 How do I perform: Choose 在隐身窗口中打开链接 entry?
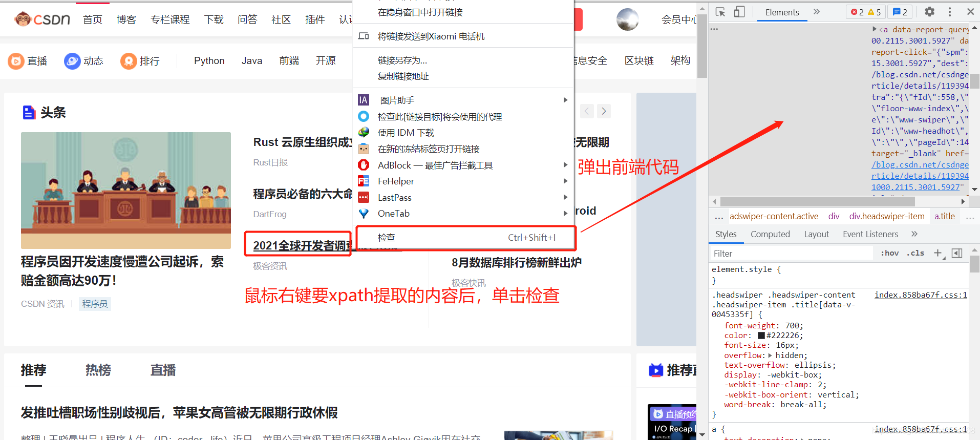click(420, 12)
